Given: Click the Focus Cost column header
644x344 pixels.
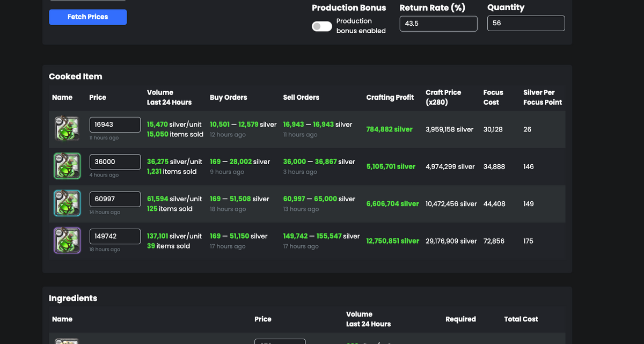Looking at the screenshot, I should click(493, 97).
